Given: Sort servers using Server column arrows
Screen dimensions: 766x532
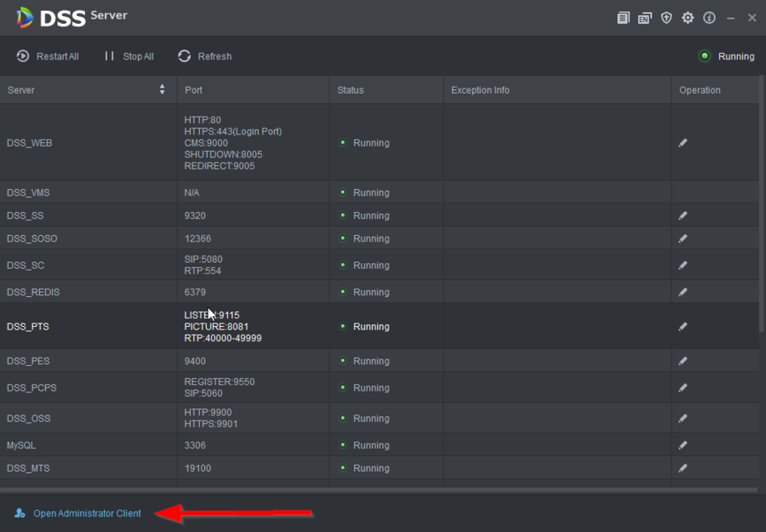Looking at the screenshot, I should [162, 89].
